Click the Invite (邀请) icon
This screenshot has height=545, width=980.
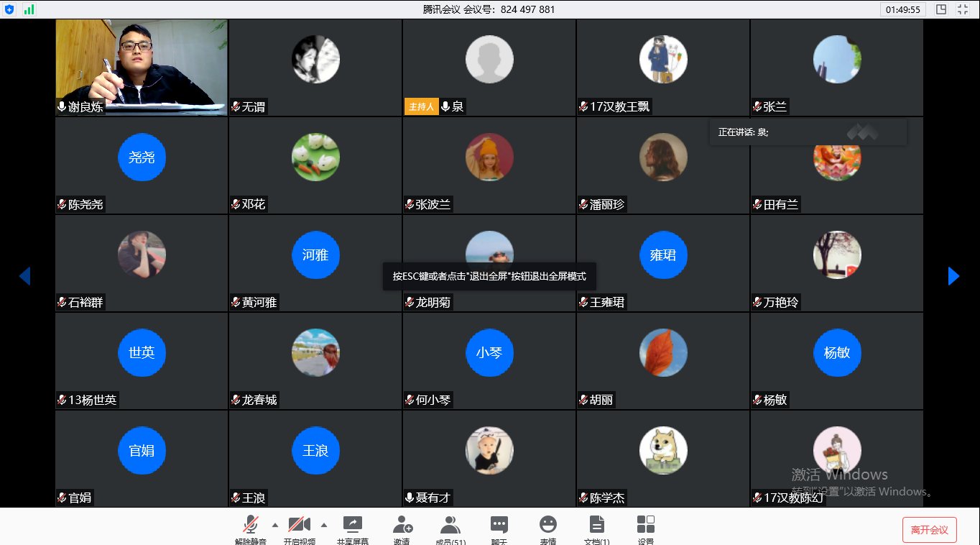[x=402, y=526]
